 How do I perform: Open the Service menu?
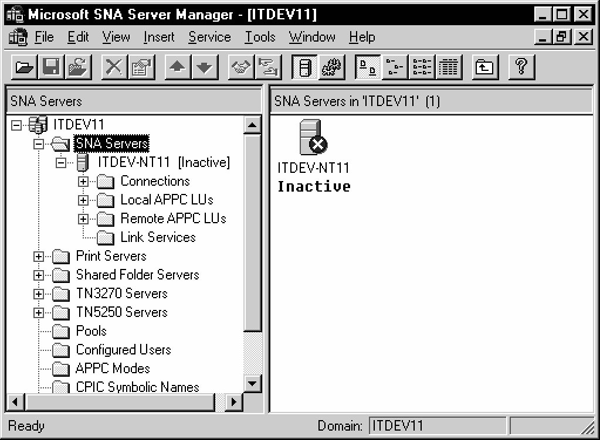(209, 37)
